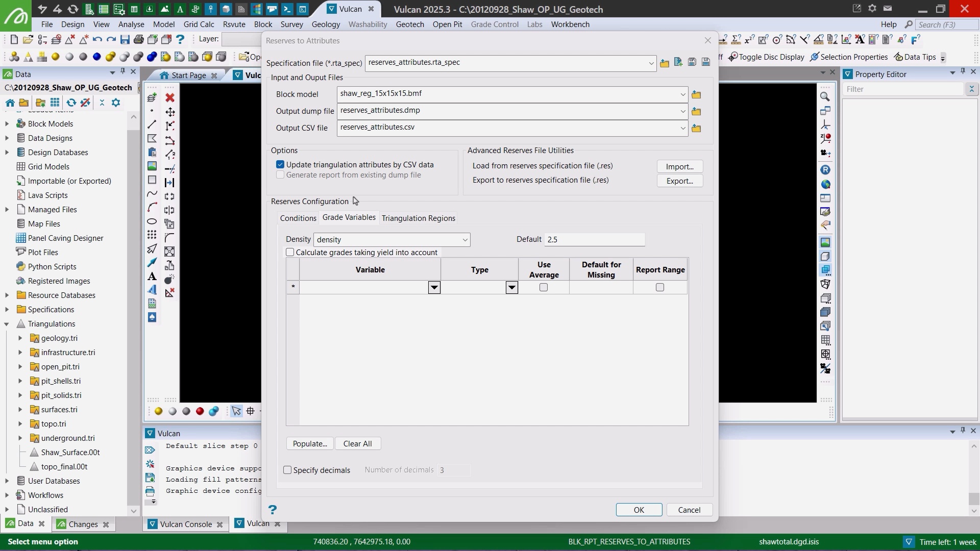Switch to Triangulation Regions tab

pyautogui.click(x=418, y=218)
